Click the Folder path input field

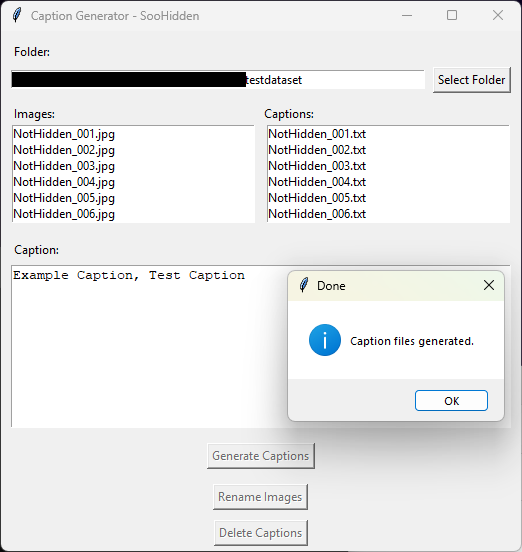coord(218,80)
